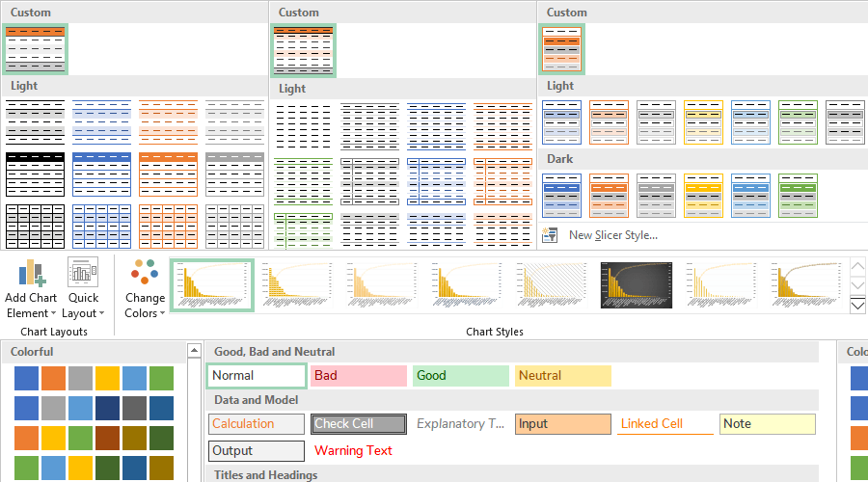Pick the navy swatch in second row

click(x=107, y=409)
